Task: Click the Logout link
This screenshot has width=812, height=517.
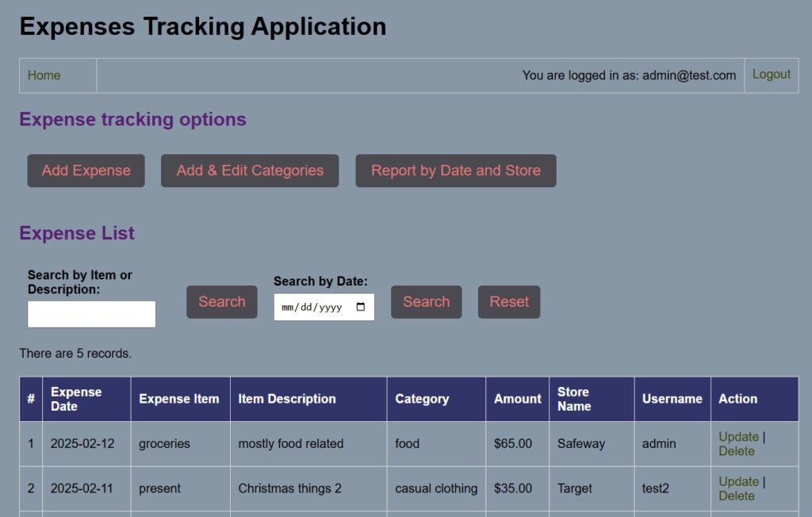Action: pos(771,74)
